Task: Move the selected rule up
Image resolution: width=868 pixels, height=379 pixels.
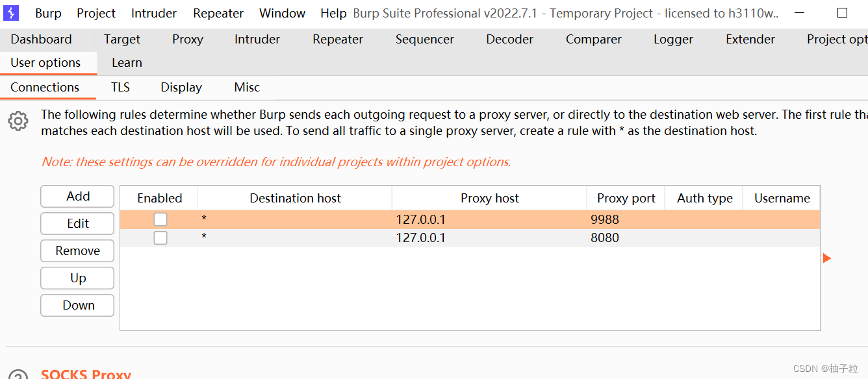Action: [x=77, y=278]
